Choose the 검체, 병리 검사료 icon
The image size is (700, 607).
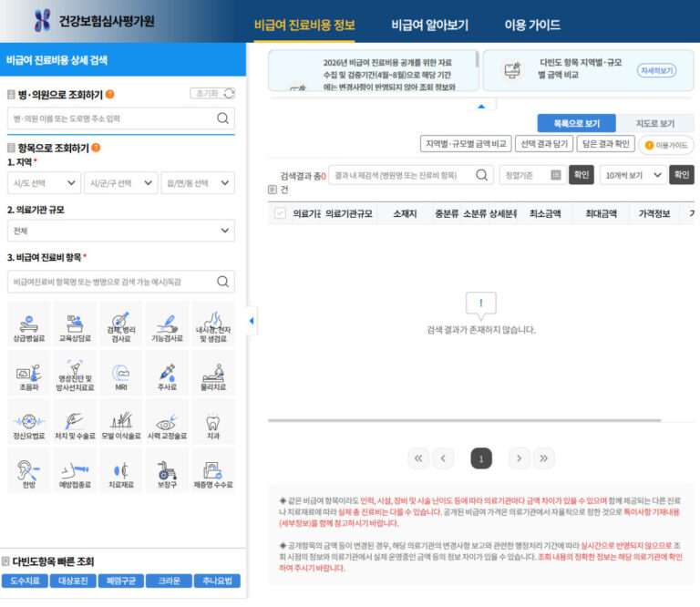pyautogui.click(x=121, y=324)
